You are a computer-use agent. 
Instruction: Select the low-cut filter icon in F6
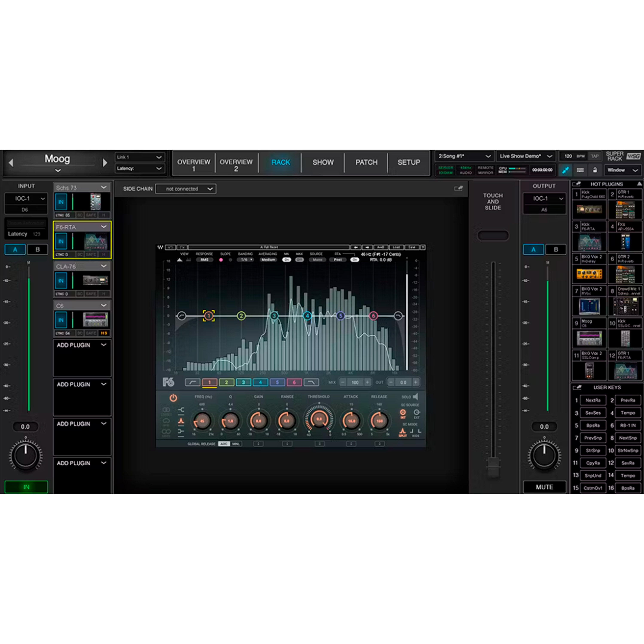(193, 382)
